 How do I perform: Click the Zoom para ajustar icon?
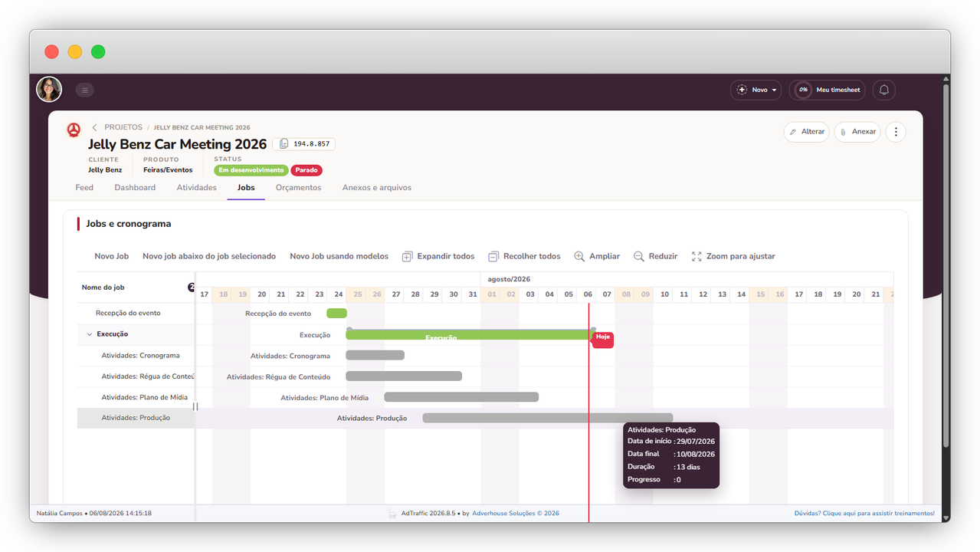point(696,257)
